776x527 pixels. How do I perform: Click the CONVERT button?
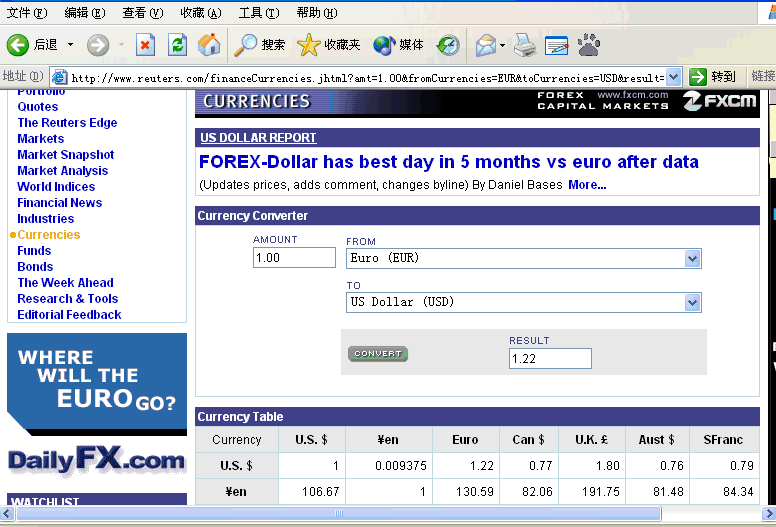[x=378, y=354]
